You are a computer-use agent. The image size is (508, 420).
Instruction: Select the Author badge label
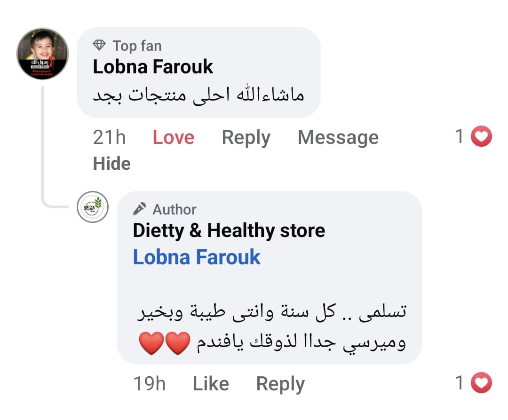(x=175, y=209)
